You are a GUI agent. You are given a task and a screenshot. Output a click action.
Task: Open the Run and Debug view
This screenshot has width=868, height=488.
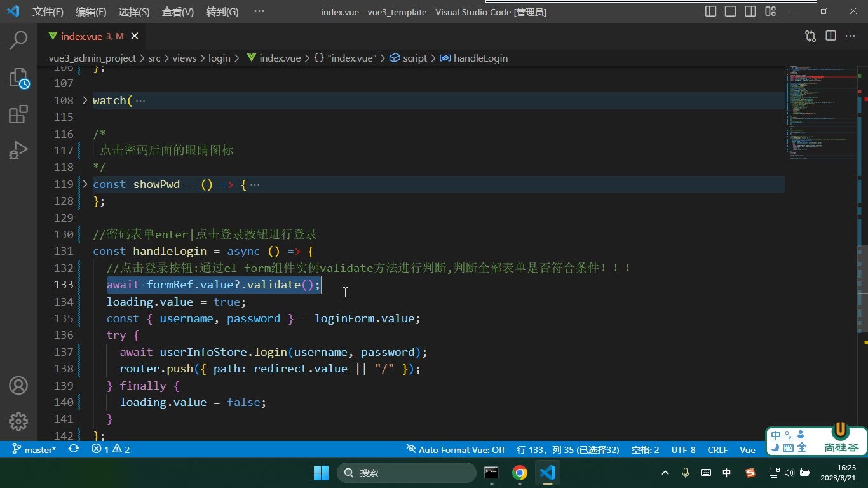[18, 151]
